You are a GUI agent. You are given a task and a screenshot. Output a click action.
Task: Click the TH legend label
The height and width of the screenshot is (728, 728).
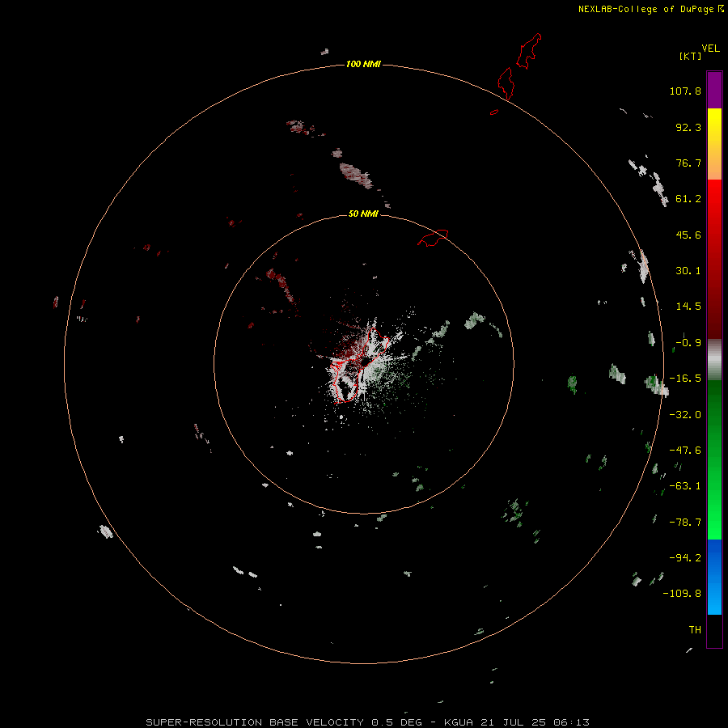tap(695, 630)
